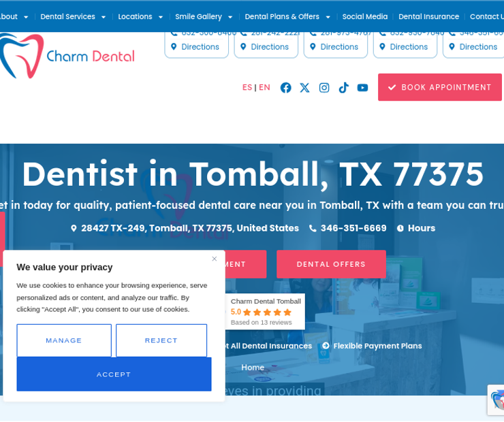Go to the Dental Insurance menu item
The image size is (504, 422).
tap(429, 17)
